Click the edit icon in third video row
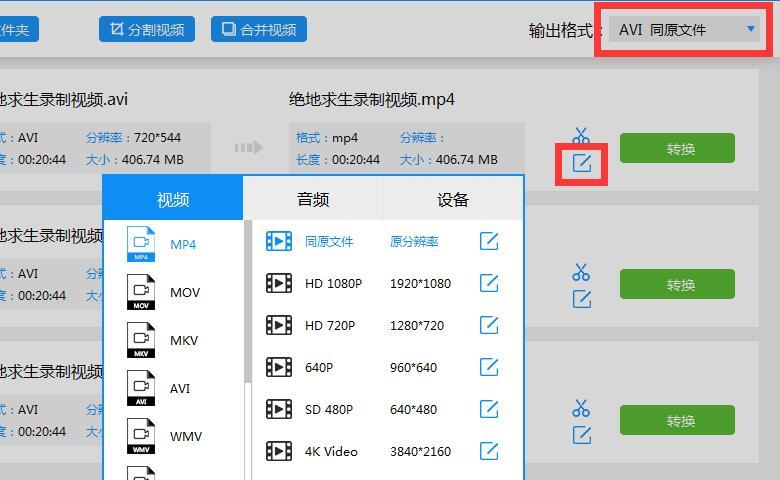The height and width of the screenshot is (480, 780). 582,435
